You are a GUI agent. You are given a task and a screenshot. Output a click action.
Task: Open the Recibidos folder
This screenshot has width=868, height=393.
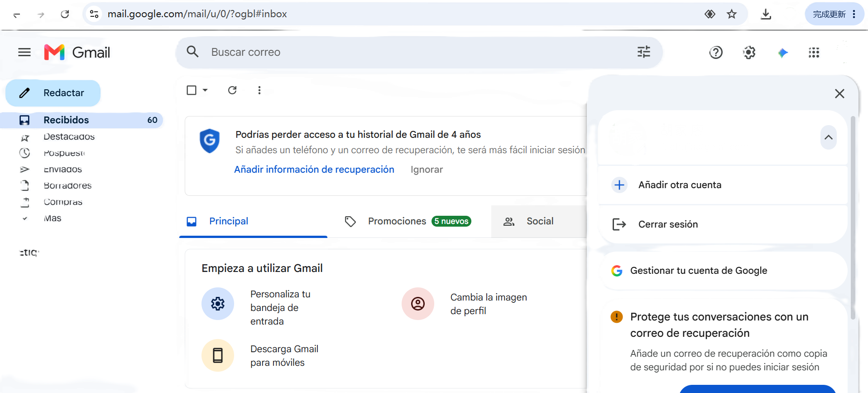coord(82,120)
